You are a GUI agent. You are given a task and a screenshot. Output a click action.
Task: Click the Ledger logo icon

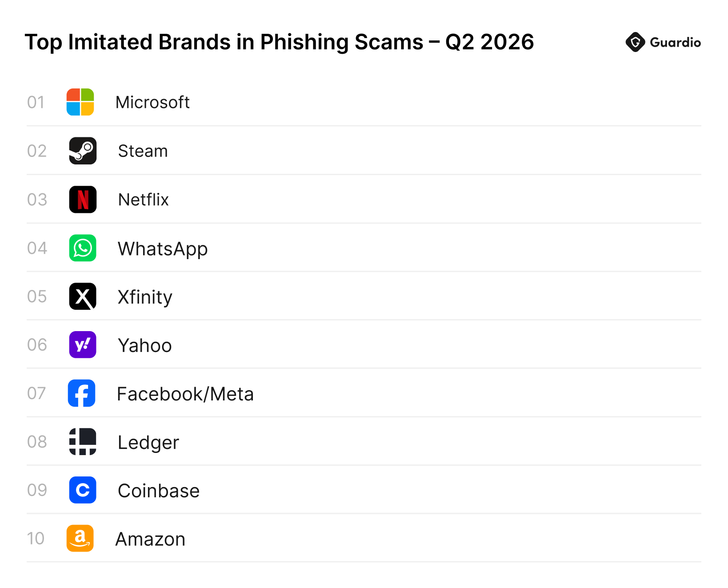83,441
